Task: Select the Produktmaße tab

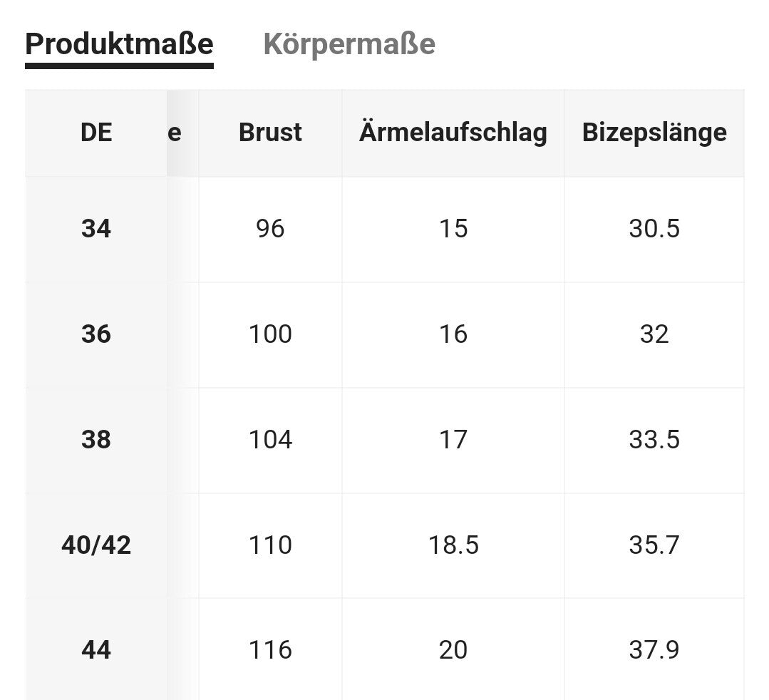Action: [x=119, y=44]
